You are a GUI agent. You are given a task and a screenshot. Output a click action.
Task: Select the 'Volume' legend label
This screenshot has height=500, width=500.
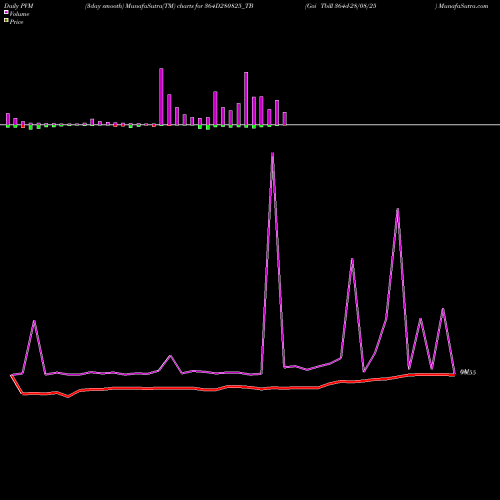[x=19, y=14]
